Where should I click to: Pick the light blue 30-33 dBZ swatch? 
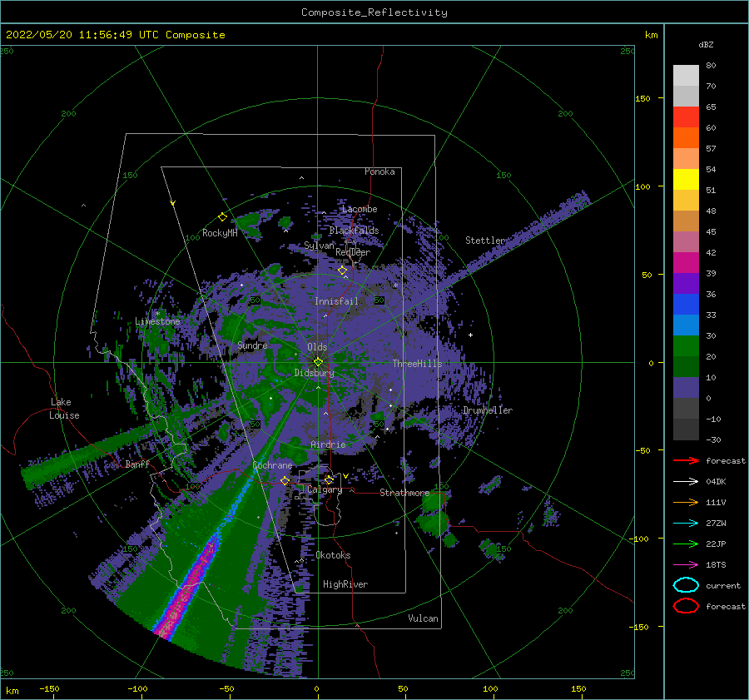point(686,325)
